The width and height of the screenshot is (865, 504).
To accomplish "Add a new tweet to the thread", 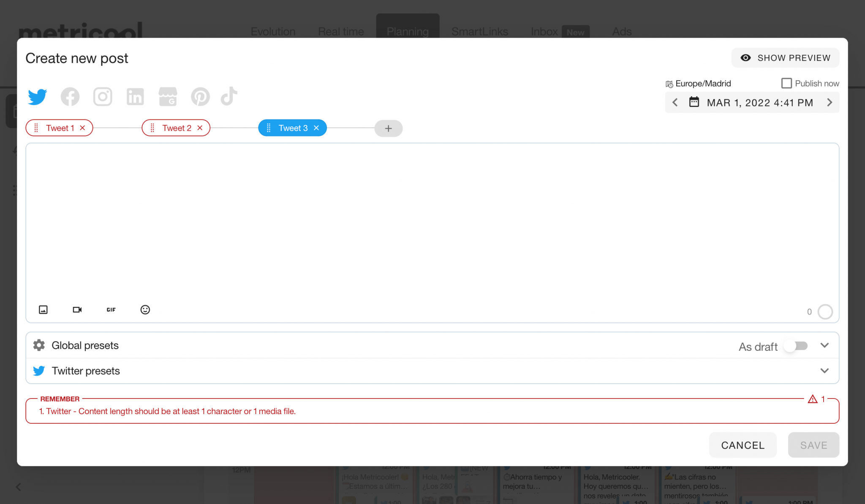I will [388, 128].
